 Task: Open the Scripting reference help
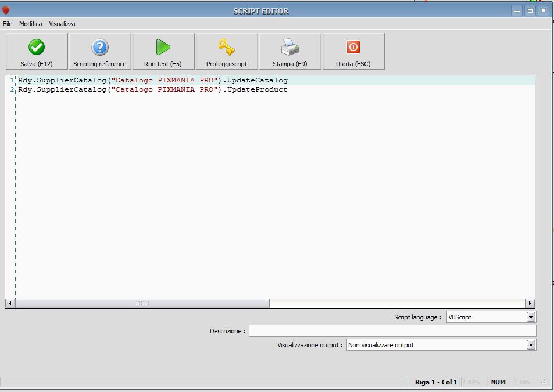[100, 52]
